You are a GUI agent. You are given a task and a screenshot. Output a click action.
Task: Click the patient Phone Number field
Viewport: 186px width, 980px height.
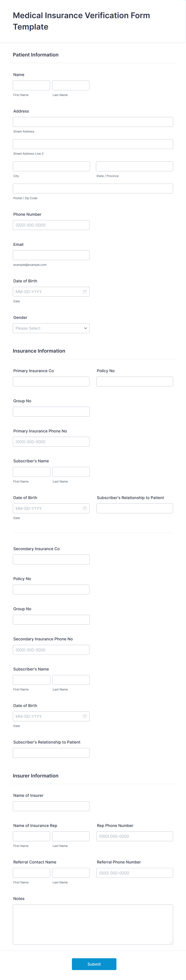(51, 225)
